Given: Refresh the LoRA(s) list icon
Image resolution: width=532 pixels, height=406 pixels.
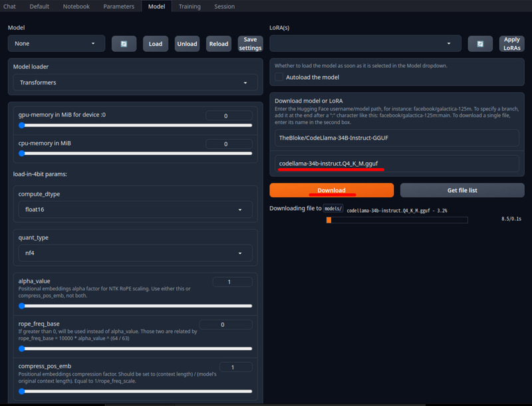Looking at the screenshot, I should pos(480,44).
